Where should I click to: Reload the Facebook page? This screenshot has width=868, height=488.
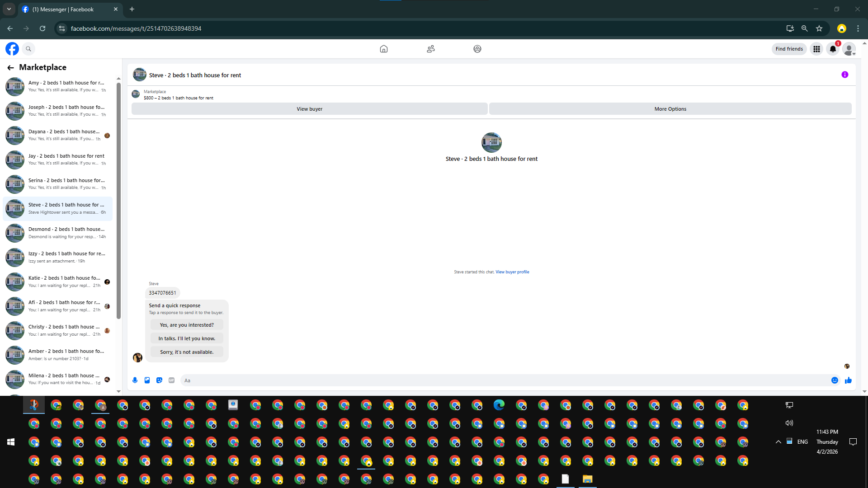42,28
